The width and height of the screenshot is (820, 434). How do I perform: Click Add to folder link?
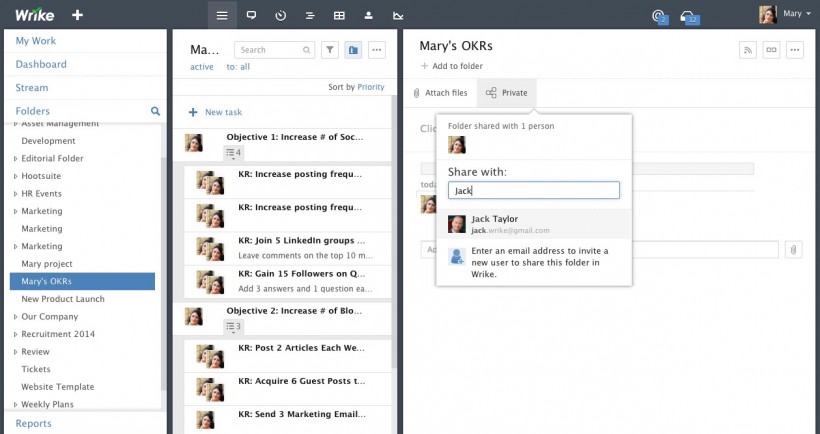(452, 66)
